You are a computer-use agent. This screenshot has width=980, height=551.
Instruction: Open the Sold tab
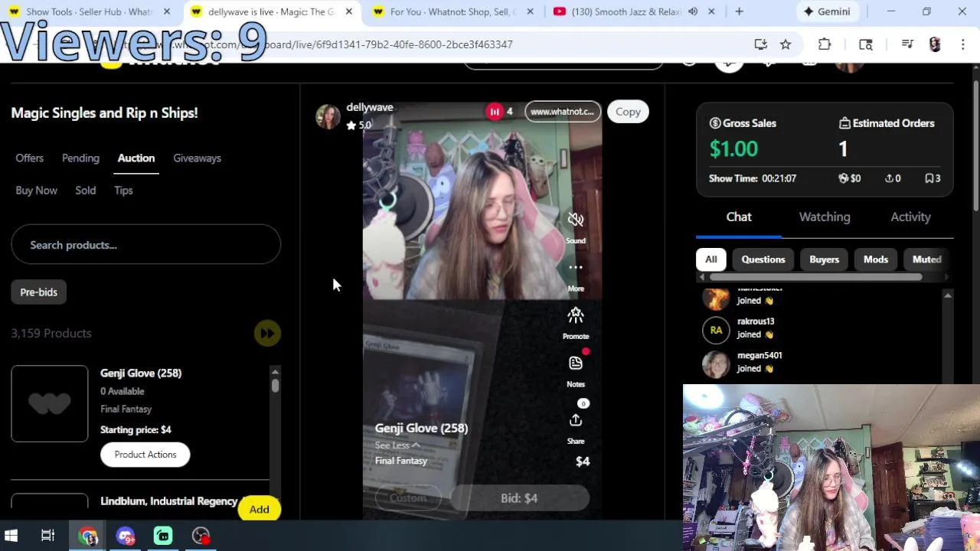click(x=86, y=190)
